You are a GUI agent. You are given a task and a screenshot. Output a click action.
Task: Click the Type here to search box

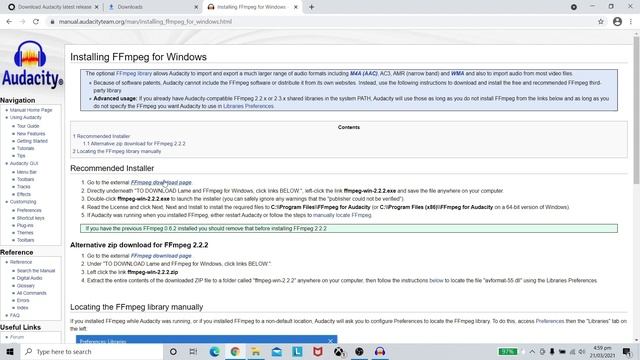click(x=92, y=351)
